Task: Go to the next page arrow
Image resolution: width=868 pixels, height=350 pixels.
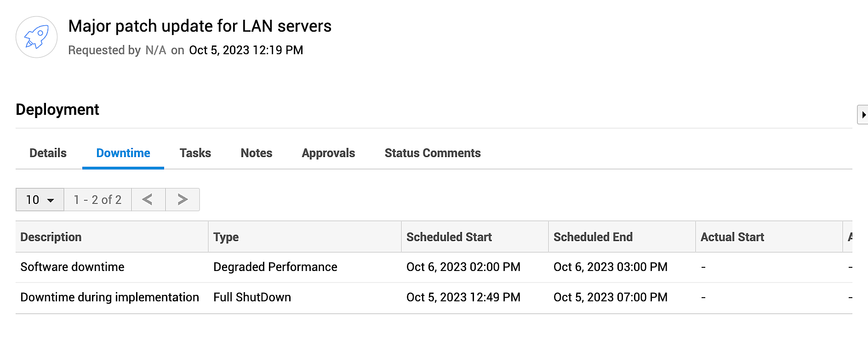Action: 182,199
